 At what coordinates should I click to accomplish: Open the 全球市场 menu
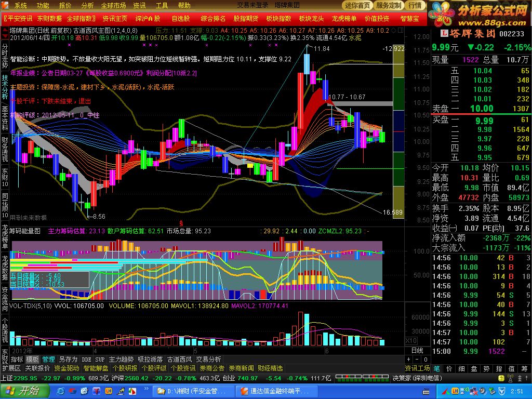(x=113, y=5)
